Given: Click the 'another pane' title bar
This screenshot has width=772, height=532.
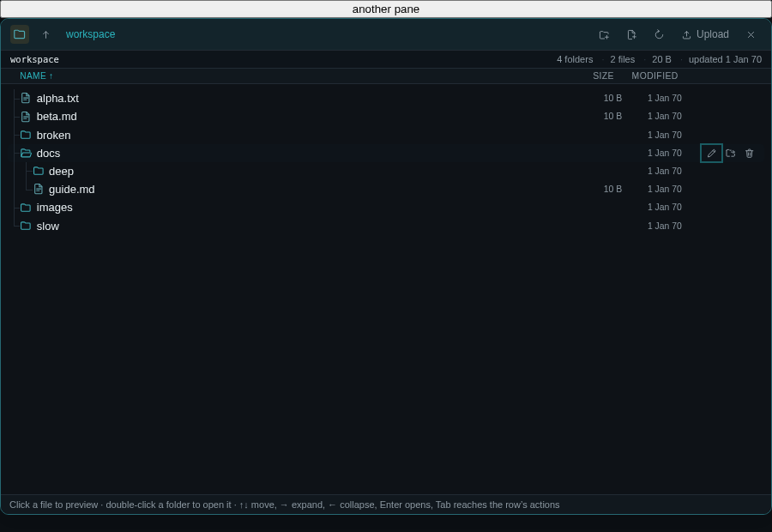Looking at the screenshot, I should tap(386, 9).
